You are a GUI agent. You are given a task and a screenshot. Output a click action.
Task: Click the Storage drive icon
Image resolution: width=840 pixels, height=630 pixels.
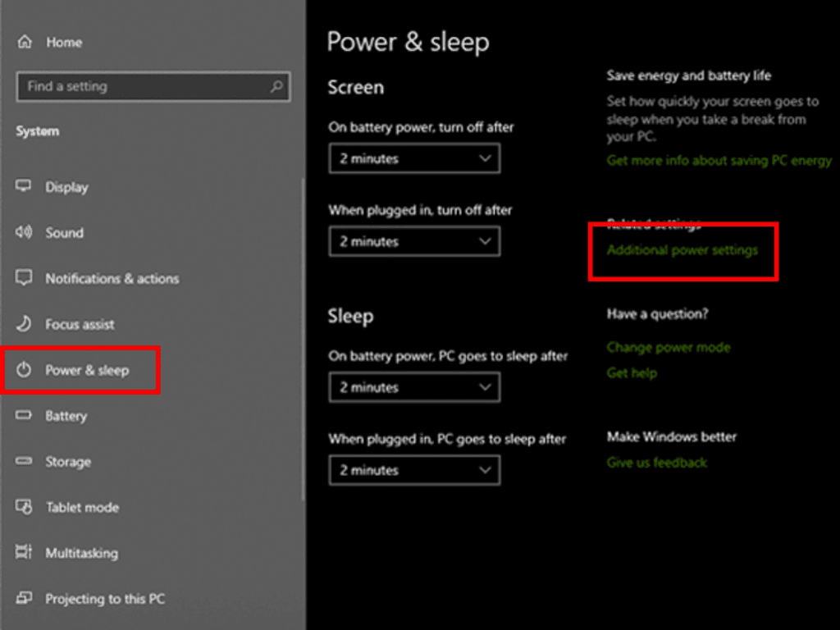click(25, 462)
